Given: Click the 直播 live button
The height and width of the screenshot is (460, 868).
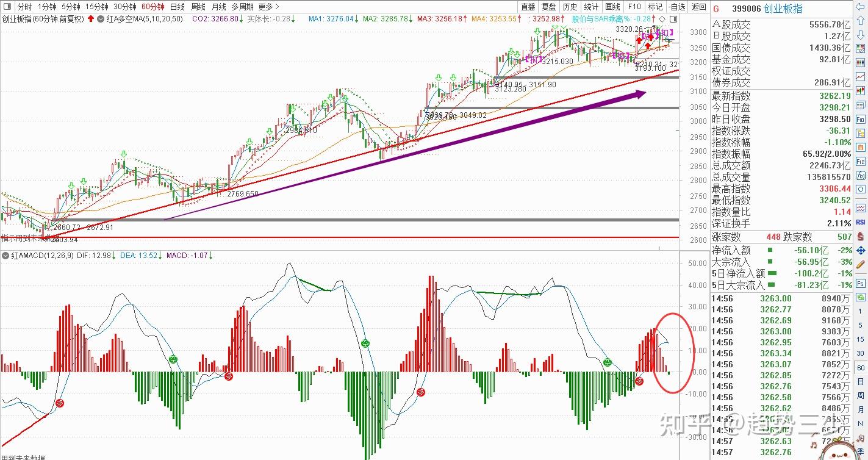Looking at the screenshot, I should [528, 7].
